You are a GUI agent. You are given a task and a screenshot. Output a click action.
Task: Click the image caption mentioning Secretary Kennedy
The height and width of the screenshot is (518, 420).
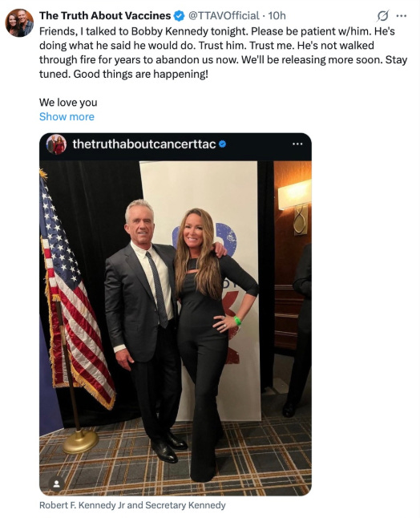tap(132, 505)
